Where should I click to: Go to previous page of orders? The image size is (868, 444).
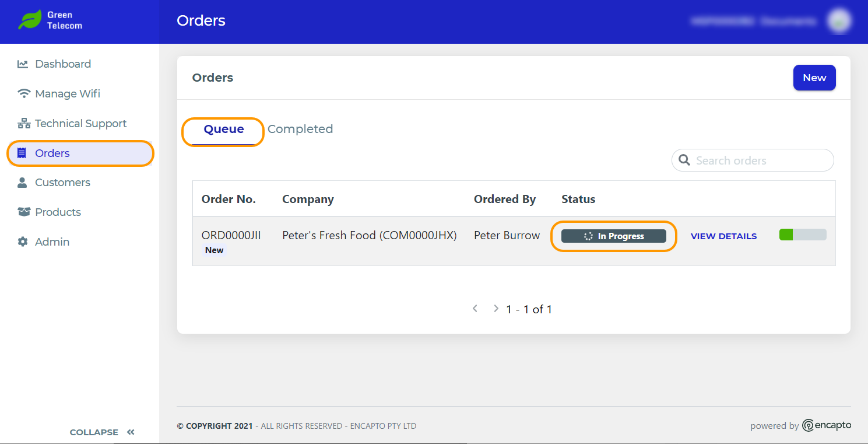[x=475, y=309]
